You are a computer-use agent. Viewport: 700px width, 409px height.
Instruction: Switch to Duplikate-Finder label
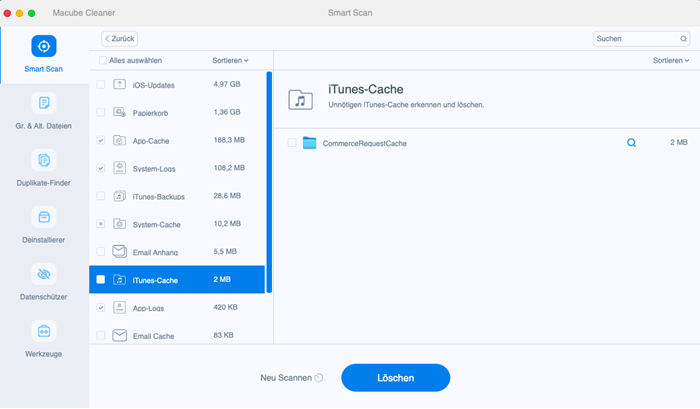[44, 183]
